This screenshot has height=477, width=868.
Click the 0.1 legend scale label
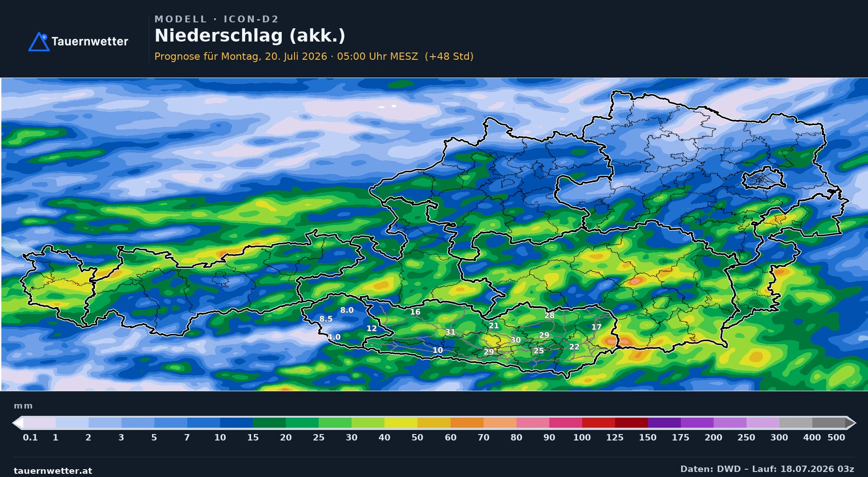point(30,437)
